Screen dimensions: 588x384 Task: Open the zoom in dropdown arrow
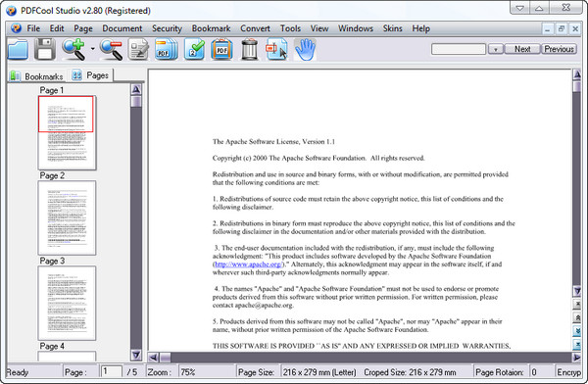[92, 49]
